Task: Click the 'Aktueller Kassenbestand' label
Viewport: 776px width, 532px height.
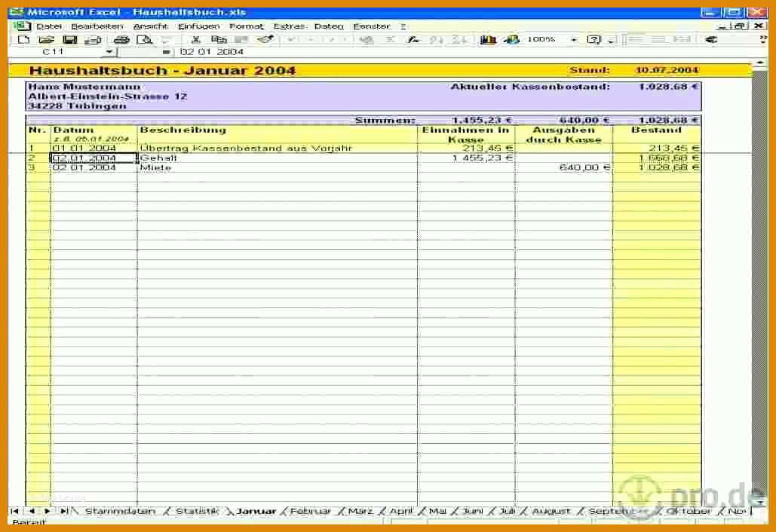Action: coord(530,87)
